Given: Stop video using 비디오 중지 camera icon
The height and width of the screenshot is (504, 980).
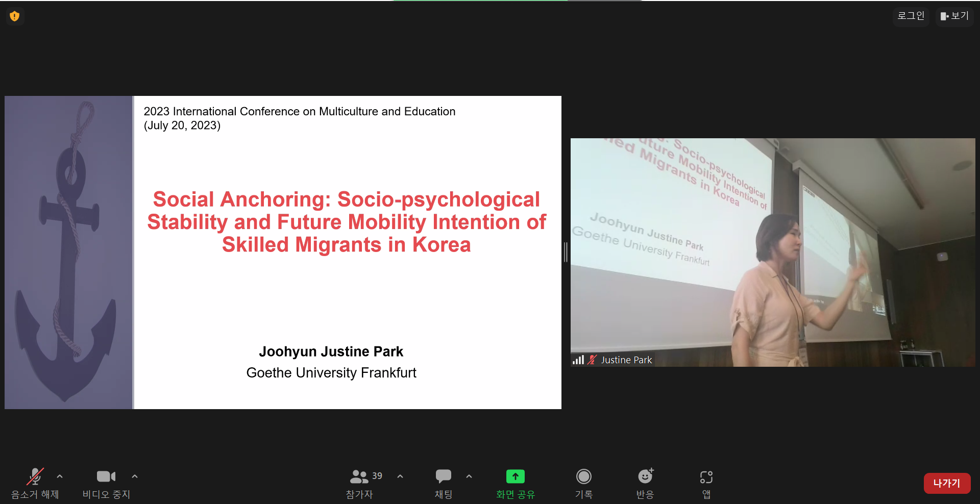Looking at the screenshot, I should click(x=106, y=476).
